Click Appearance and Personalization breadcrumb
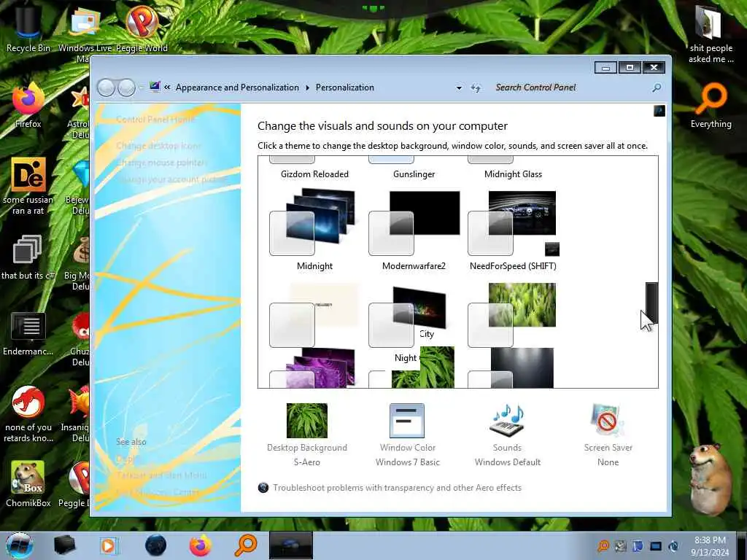This screenshot has height=560, width=747. [237, 87]
